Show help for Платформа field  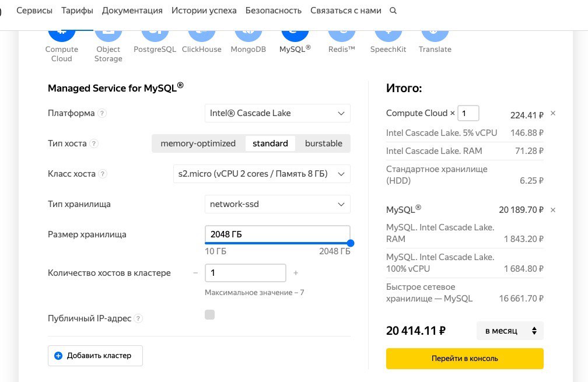tap(102, 113)
